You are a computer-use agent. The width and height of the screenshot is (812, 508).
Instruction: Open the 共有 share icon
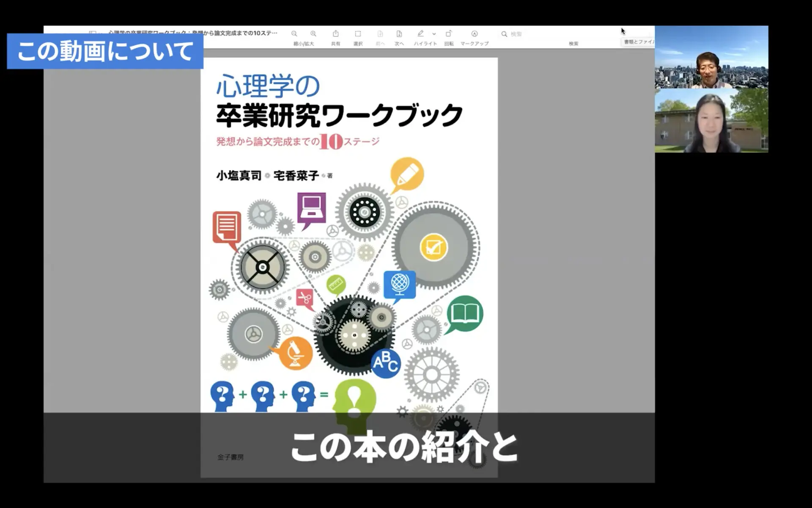(336, 33)
